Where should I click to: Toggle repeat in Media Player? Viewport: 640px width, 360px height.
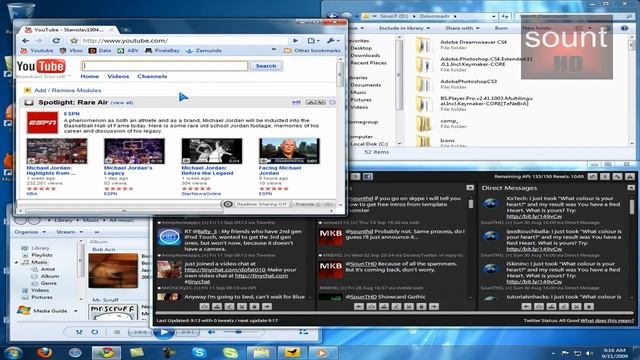click(94, 332)
